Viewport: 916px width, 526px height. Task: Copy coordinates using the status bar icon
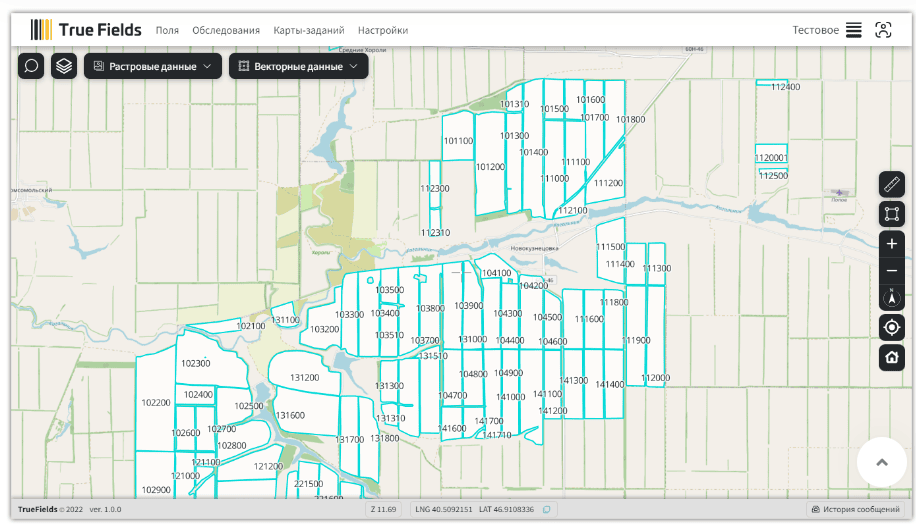click(547, 510)
